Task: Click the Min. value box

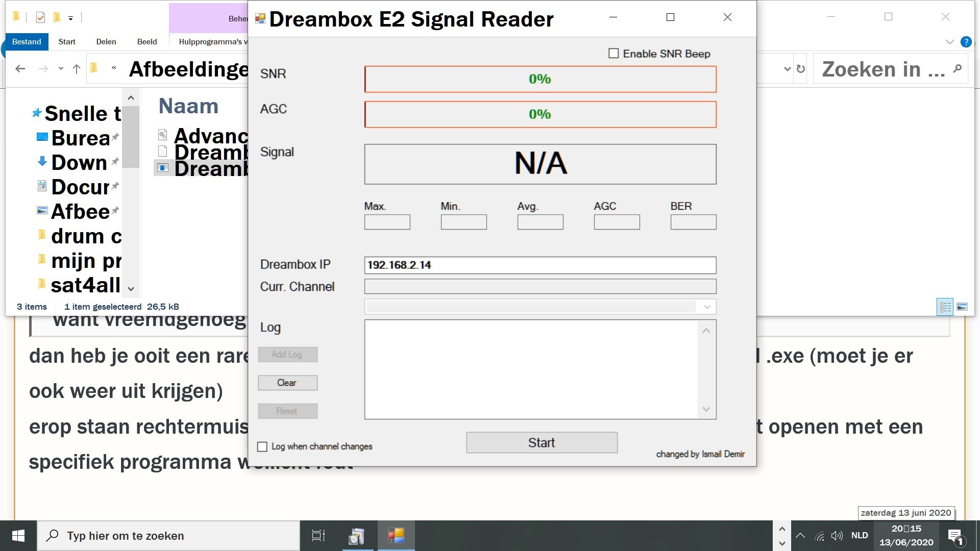Action: (x=463, y=222)
